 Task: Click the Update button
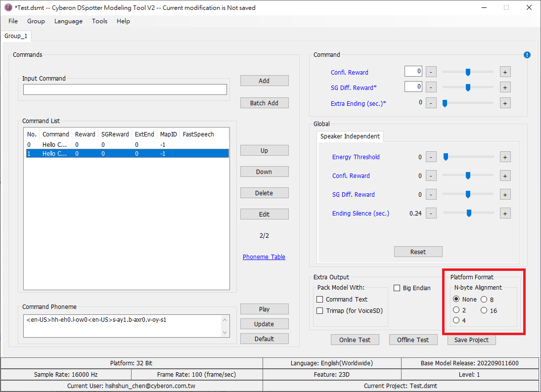pyautogui.click(x=264, y=324)
